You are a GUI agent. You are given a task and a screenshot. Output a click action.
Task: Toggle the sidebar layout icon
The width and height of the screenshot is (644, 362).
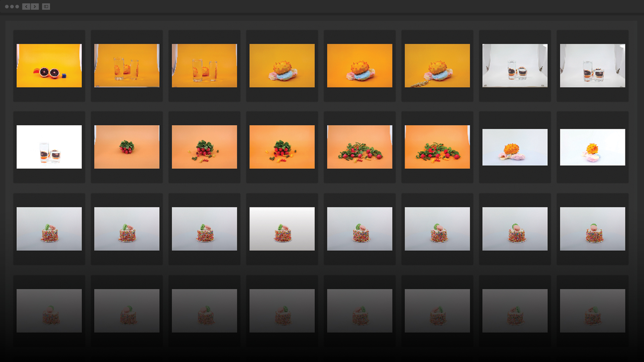46,7
